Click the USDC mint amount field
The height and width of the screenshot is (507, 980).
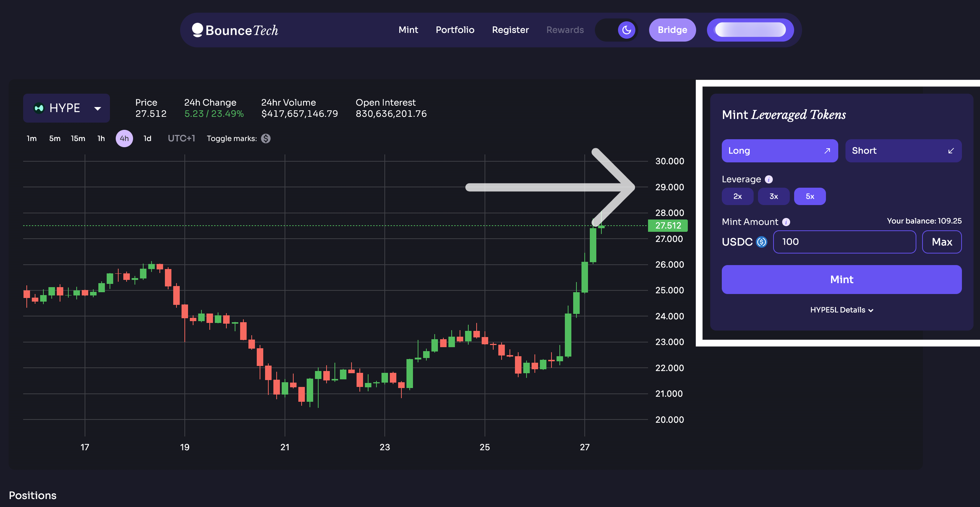(844, 242)
